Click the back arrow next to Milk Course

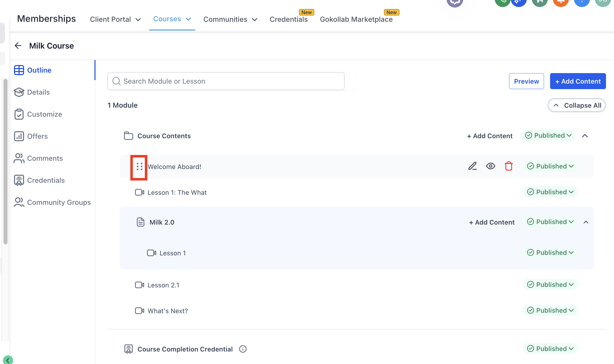click(18, 46)
